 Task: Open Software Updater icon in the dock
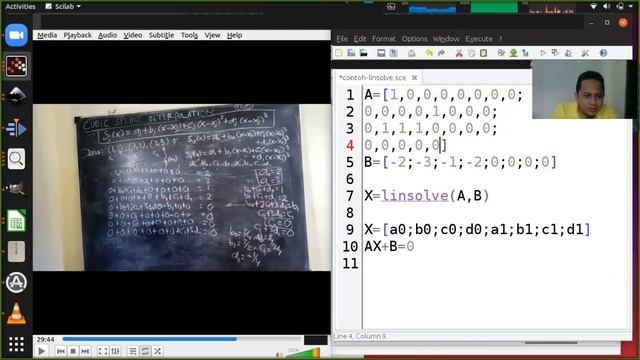point(16,282)
